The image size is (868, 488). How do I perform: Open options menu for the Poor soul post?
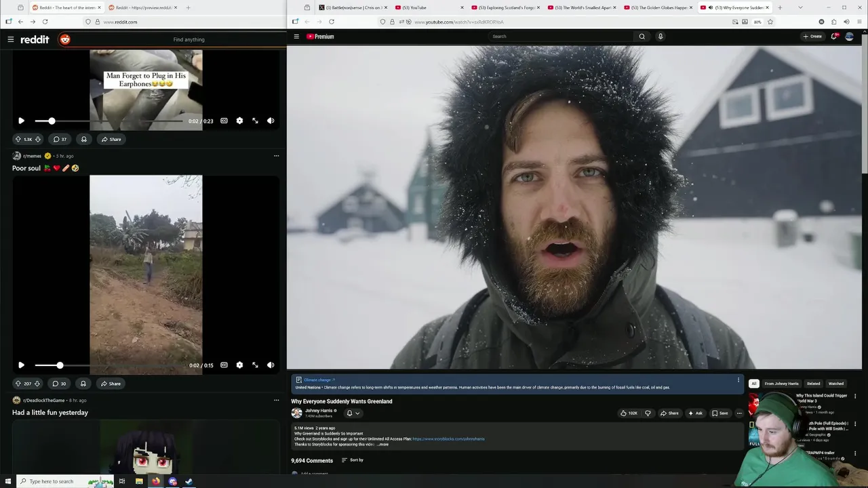276,156
